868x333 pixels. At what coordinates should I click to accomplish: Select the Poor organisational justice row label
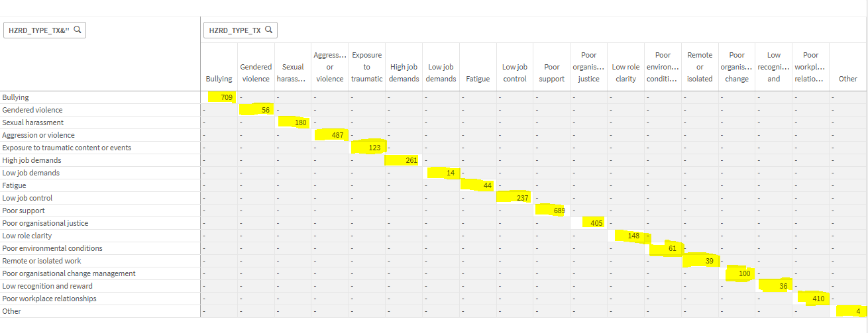(x=45, y=223)
